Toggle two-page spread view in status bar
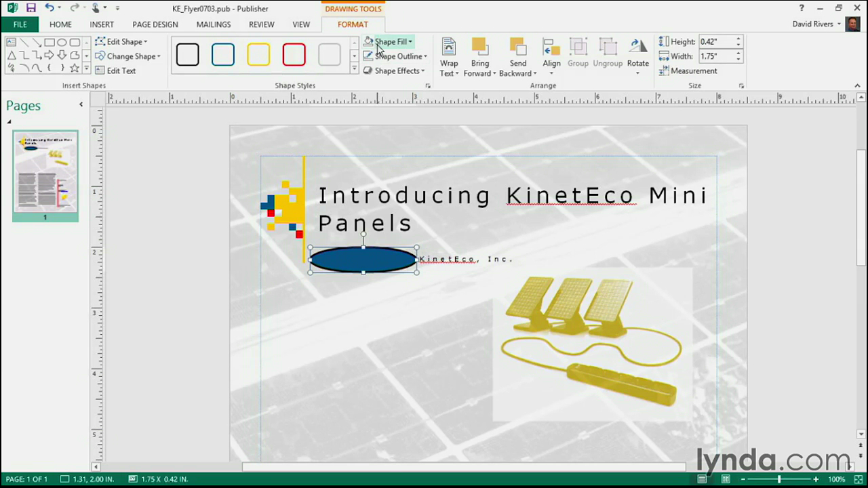Screen dimensions: 868x488 [x=725, y=479]
